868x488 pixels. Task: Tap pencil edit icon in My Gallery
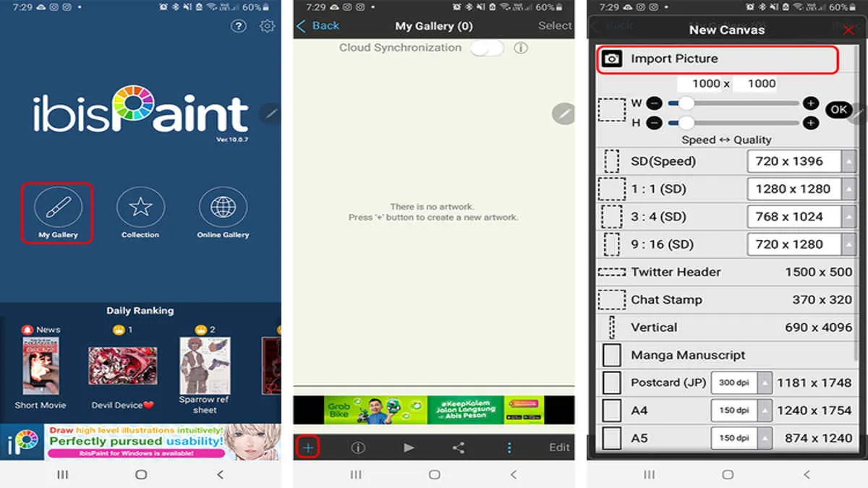pos(563,114)
